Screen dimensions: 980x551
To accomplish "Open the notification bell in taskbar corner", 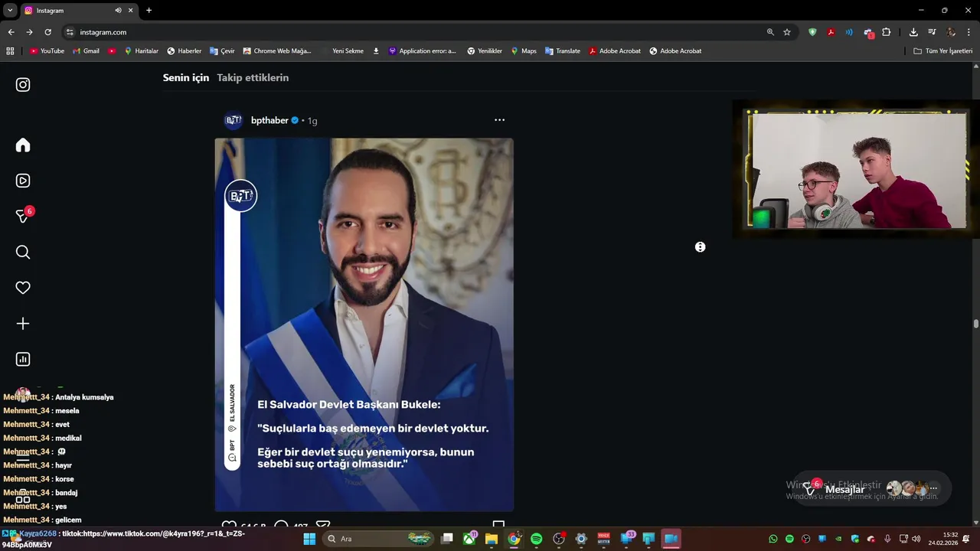I will click(966, 539).
